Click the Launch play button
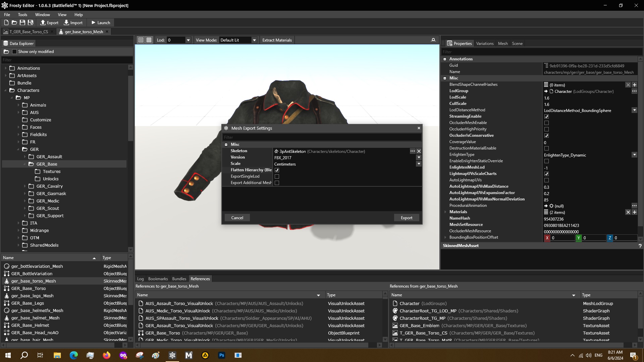Image resolution: width=644 pixels, height=362 pixels. (101, 22)
